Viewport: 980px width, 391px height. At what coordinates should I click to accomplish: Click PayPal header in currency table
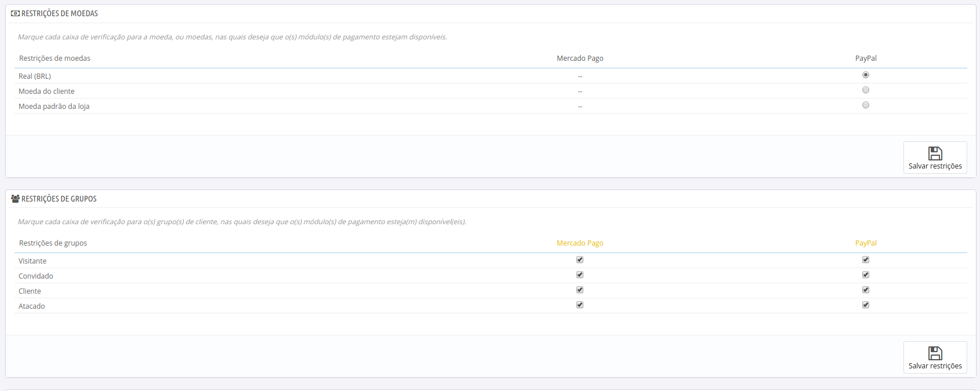[x=866, y=59]
